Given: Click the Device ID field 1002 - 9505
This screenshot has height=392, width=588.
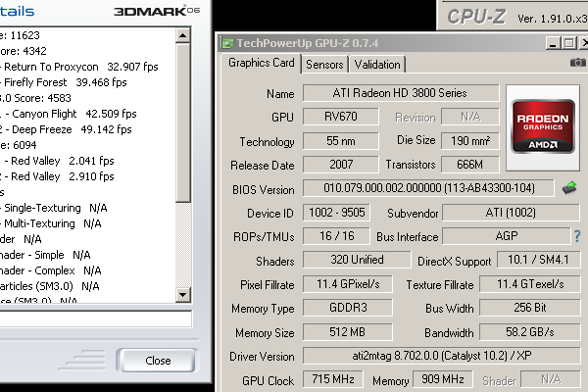Looking at the screenshot, I should (x=336, y=213).
